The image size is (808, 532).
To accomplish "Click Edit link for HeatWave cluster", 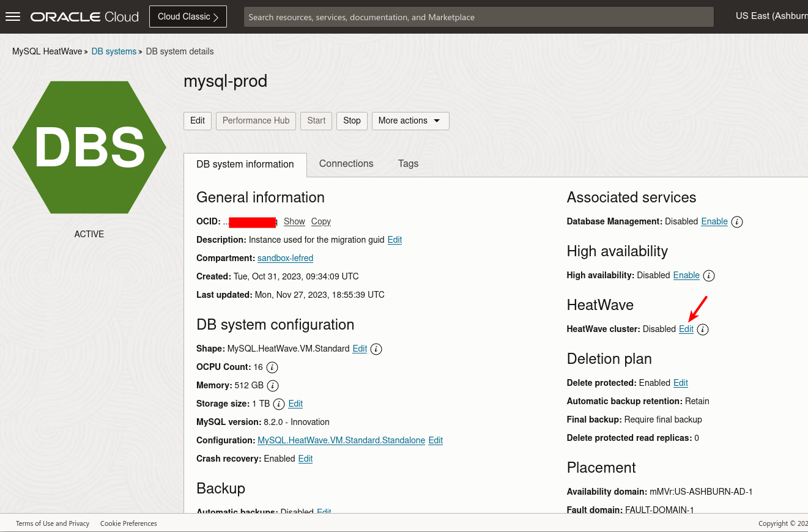I will click(x=686, y=329).
